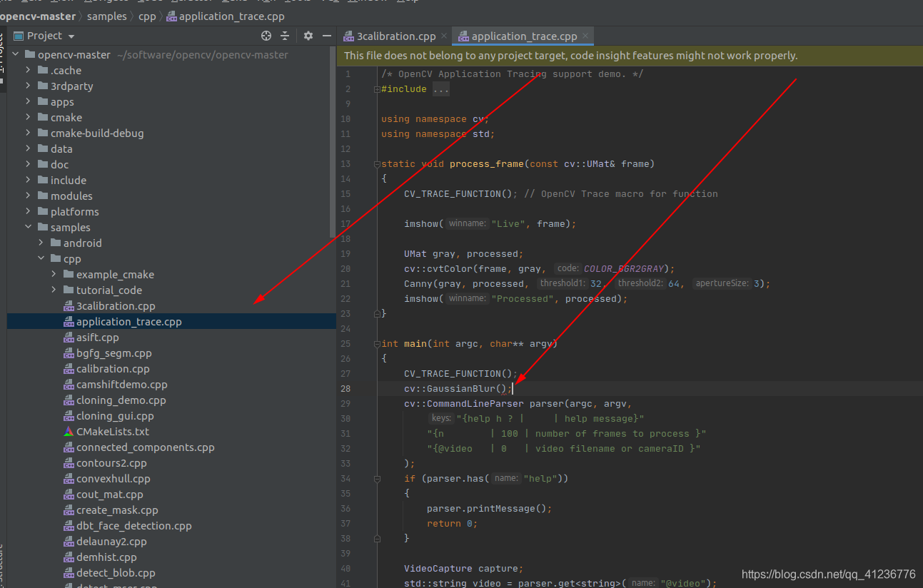
Task: Click the CMakeLists.txt file icon
Action: click(69, 432)
